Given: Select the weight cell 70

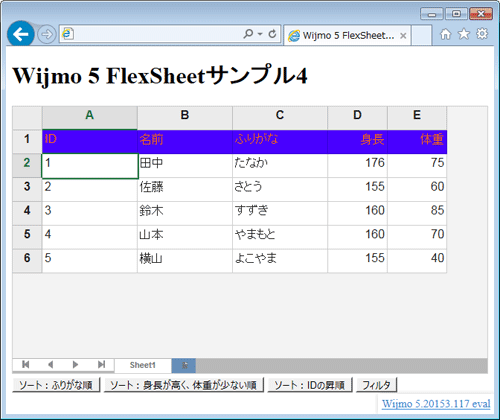Looking at the screenshot, I should coord(417,237).
